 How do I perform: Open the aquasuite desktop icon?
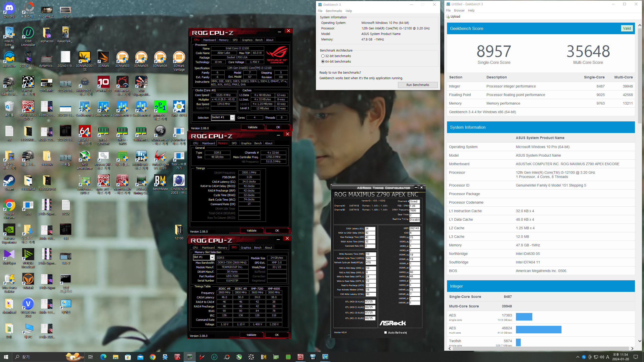pos(9,60)
